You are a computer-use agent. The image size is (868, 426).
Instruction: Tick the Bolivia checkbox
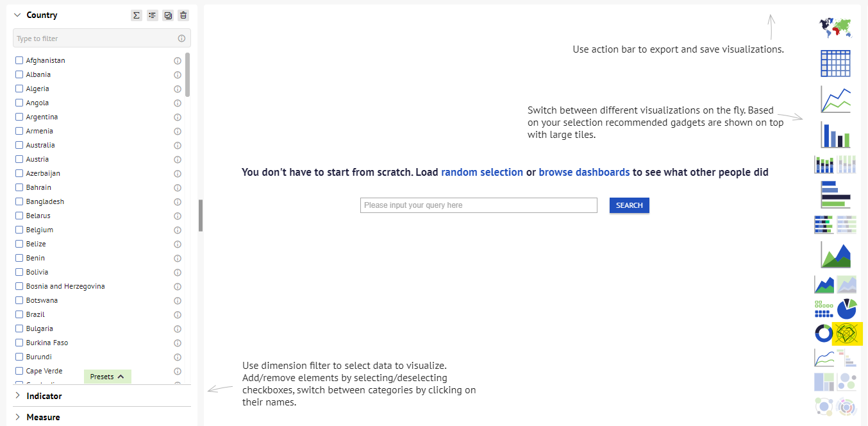[x=19, y=272]
